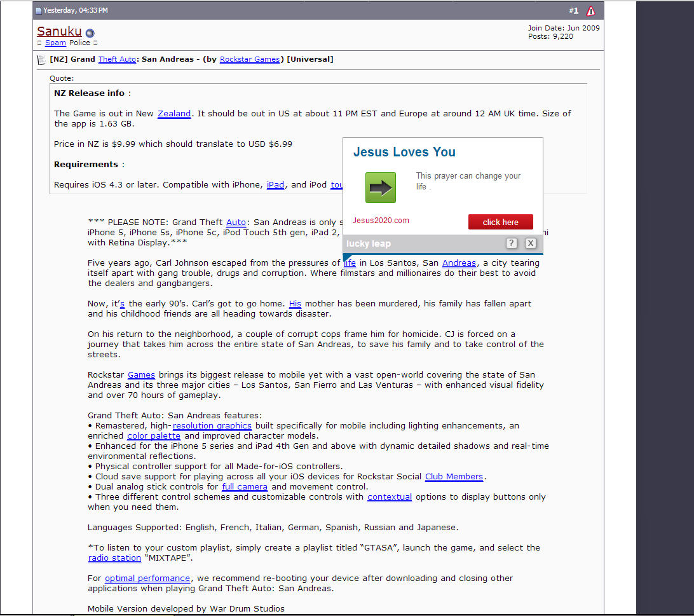
Task: Open the resolution graphics link
Action: (x=212, y=426)
